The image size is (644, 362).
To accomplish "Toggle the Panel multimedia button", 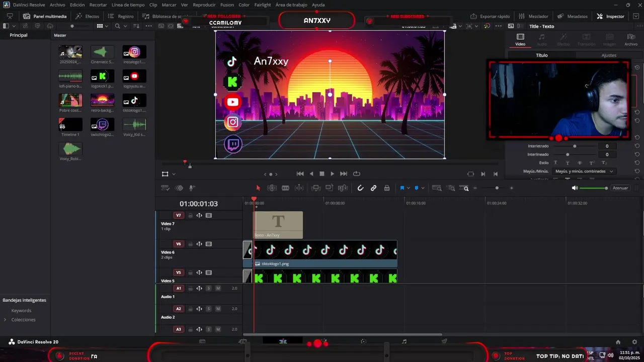I will 45,16.
